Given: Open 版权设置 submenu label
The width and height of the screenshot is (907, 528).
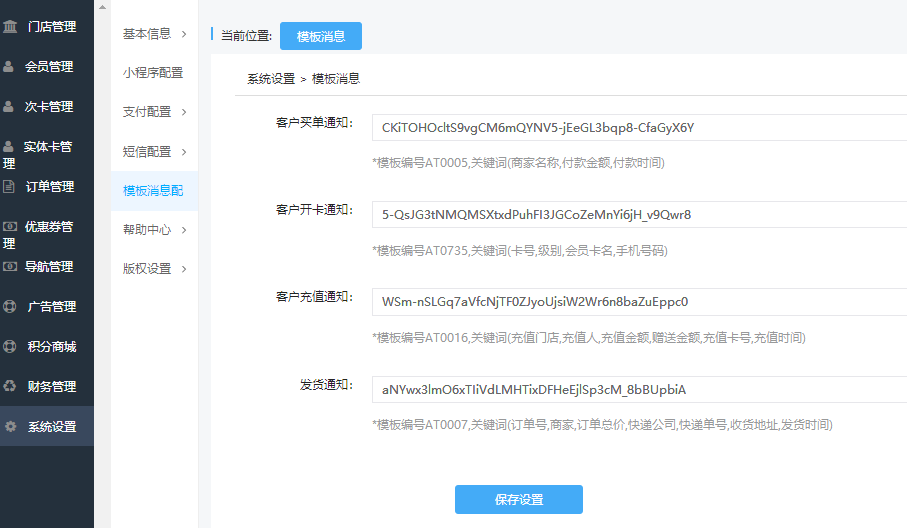Looking at the screenshot, I should coord(147,269).
